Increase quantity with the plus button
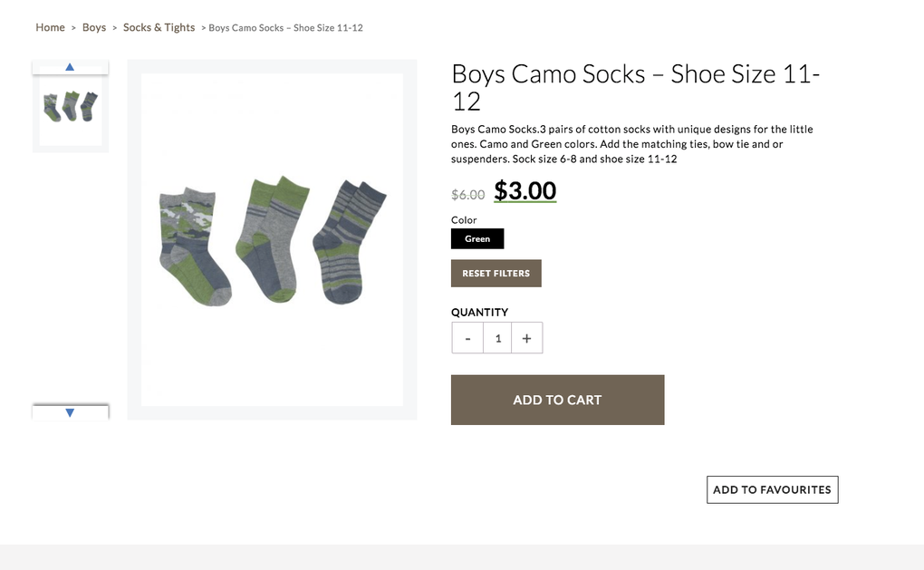 (x=526, y=338)
